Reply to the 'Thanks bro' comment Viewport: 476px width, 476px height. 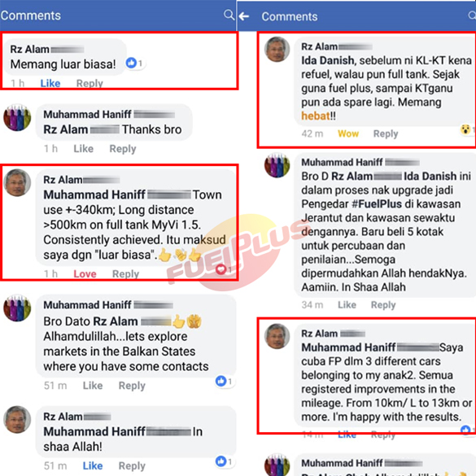pyautogui.click(x=123, y=148)
